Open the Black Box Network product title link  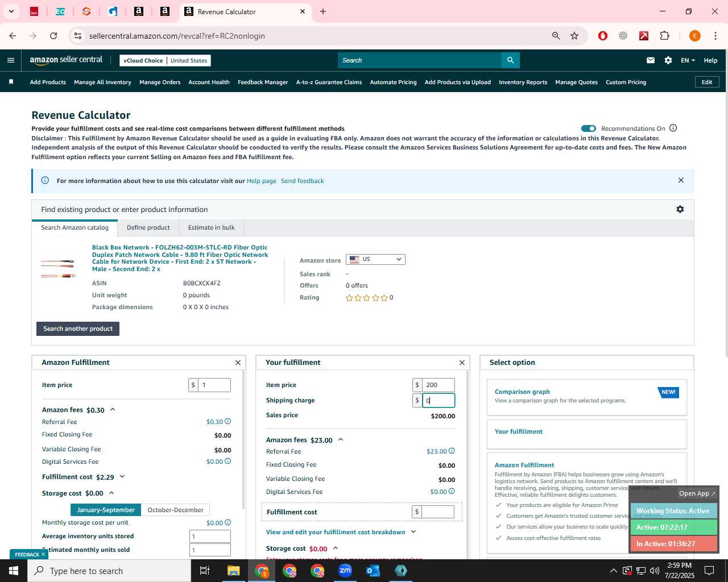[x=180, y=258]
